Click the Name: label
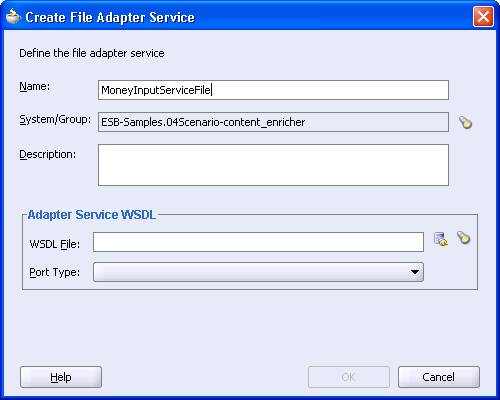The image size is (500, 400). coord(35,86)
